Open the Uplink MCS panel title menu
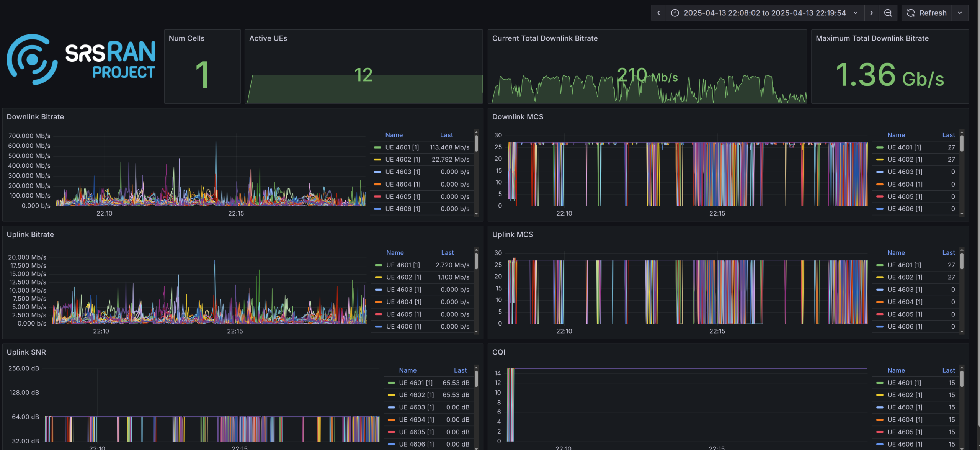Screen dimensions: 980x450 click(512, 234)
